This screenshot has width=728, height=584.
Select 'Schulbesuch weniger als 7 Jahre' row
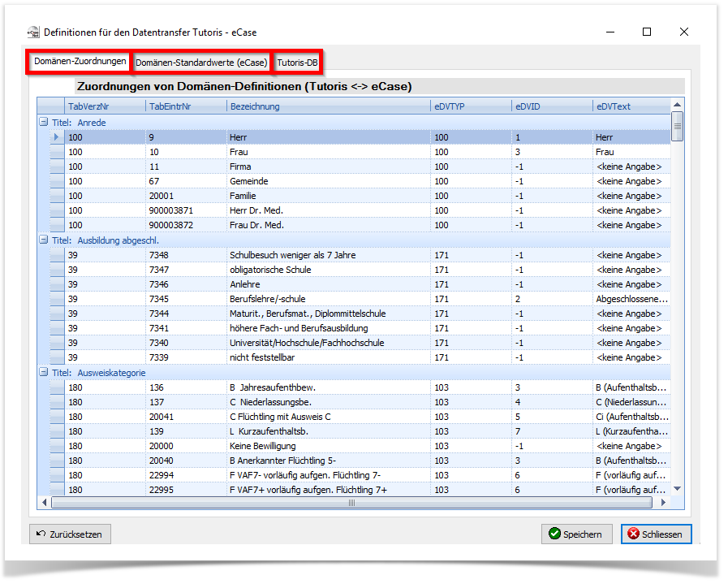tap(328, 255)
